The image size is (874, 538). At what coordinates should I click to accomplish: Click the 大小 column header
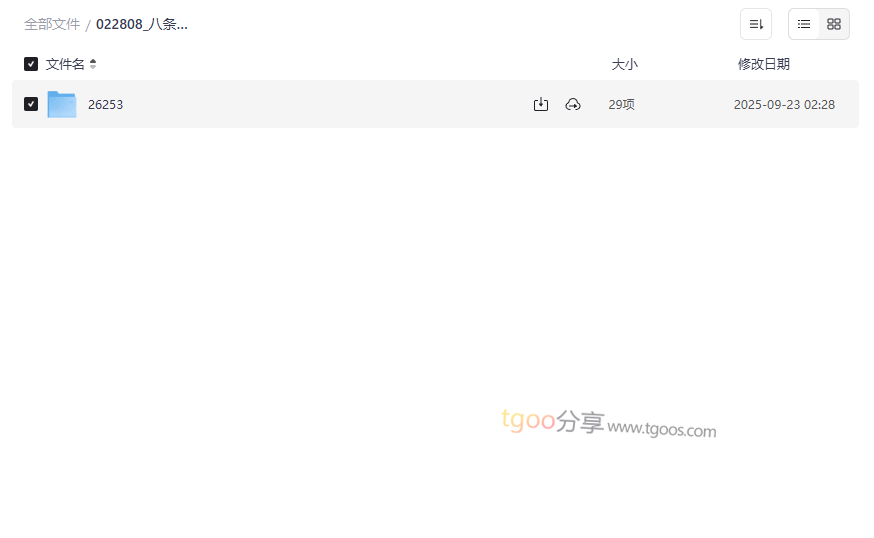[x=624, y=64]
